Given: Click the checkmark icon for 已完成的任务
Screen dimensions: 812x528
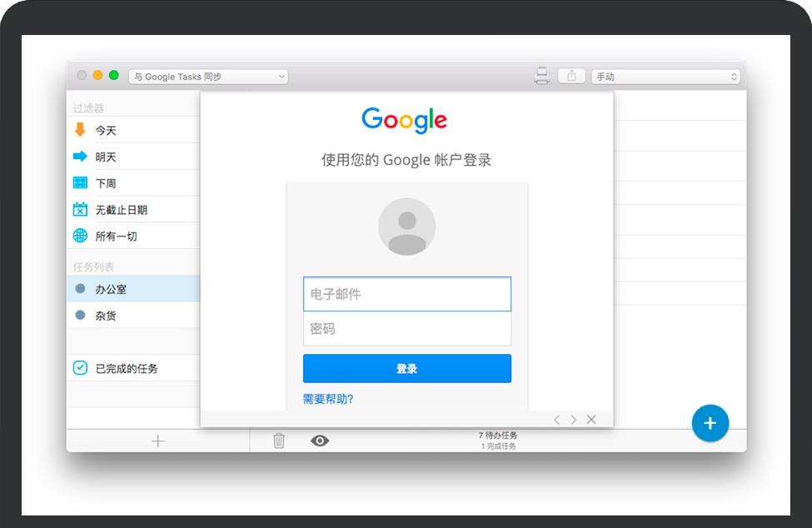Looking at the screenshot, I should point(80,367).
